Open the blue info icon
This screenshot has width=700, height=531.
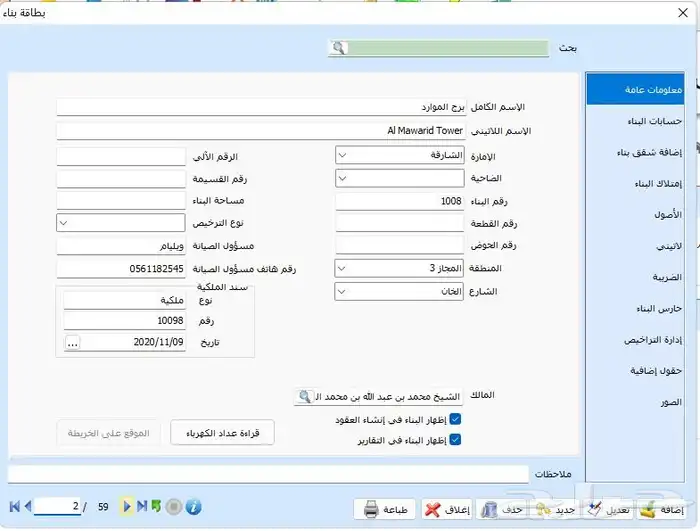[x=193, y=507]
